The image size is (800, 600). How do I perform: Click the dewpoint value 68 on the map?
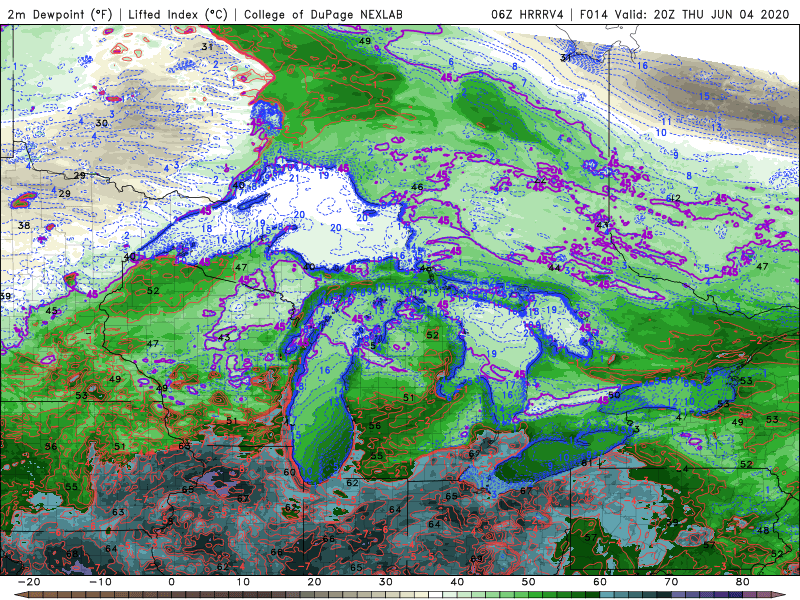72,554
